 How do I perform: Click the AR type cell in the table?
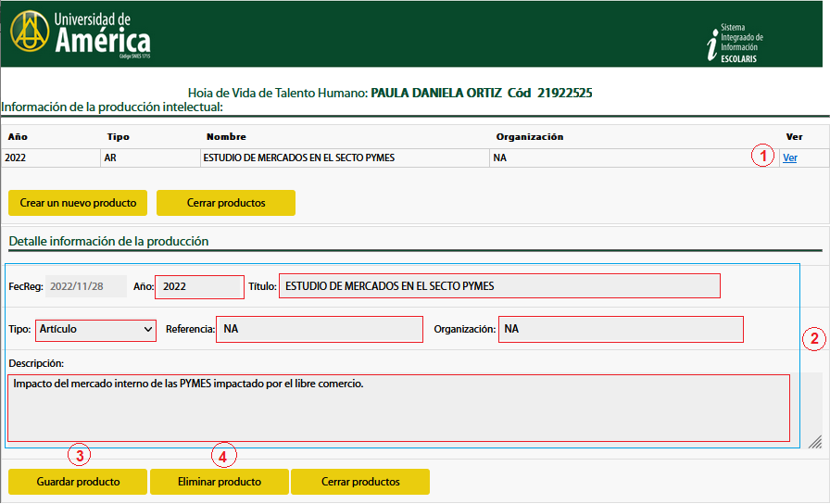150,157
